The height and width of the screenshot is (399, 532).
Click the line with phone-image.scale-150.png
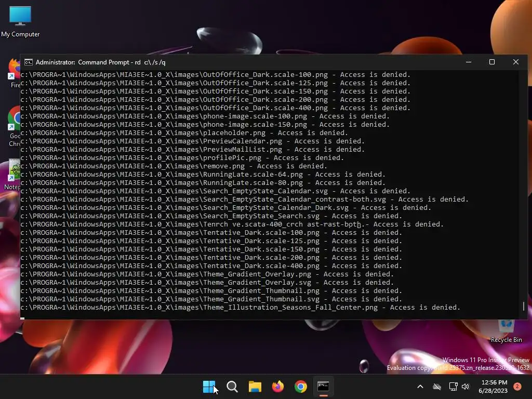tap(205, 125)
